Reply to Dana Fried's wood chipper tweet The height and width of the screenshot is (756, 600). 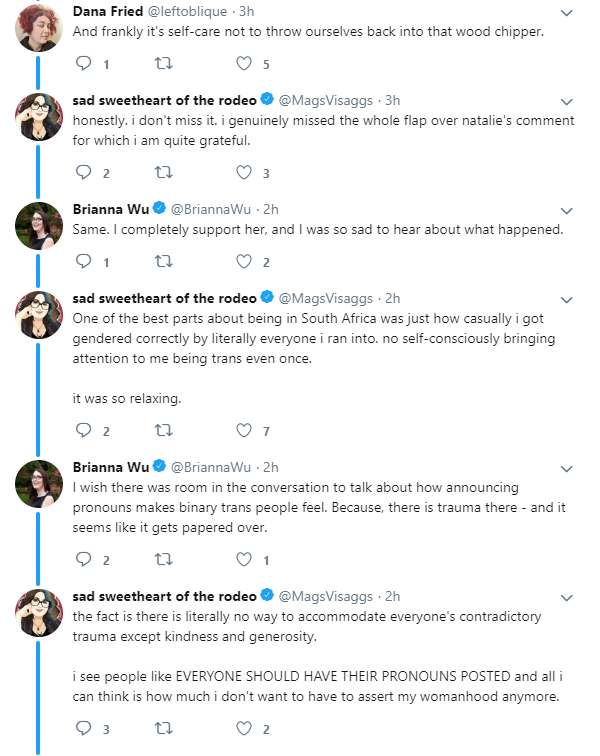[84, 63]
